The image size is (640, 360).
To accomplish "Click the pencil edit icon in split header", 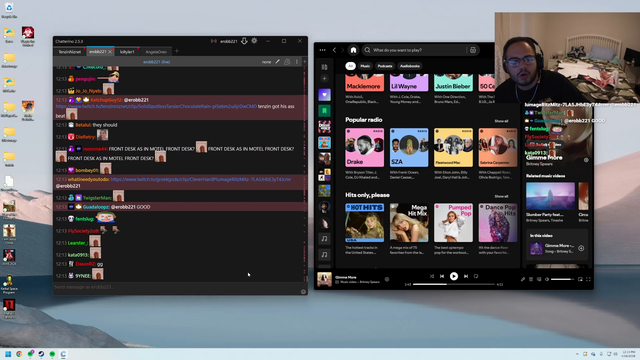I will point(277,62).
